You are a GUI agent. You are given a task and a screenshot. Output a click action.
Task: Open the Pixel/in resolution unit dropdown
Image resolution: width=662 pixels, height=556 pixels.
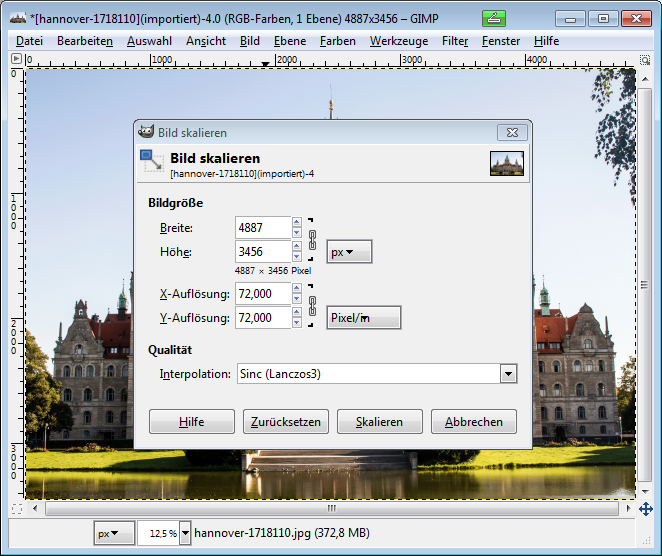tap(364, 318)
